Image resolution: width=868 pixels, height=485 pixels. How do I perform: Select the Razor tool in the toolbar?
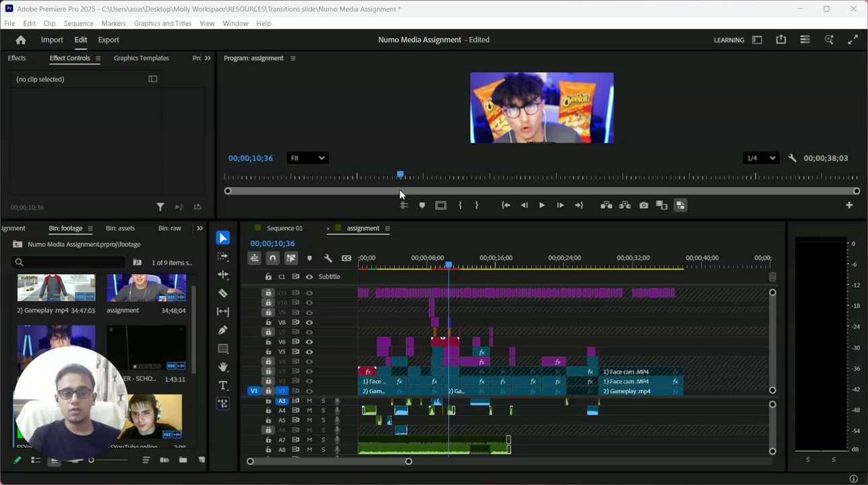[223, 293]
